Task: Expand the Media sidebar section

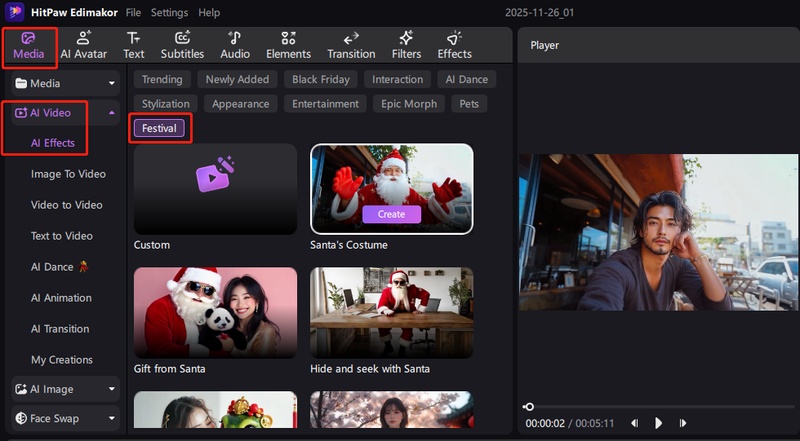Action: click(x=112, y=84)
